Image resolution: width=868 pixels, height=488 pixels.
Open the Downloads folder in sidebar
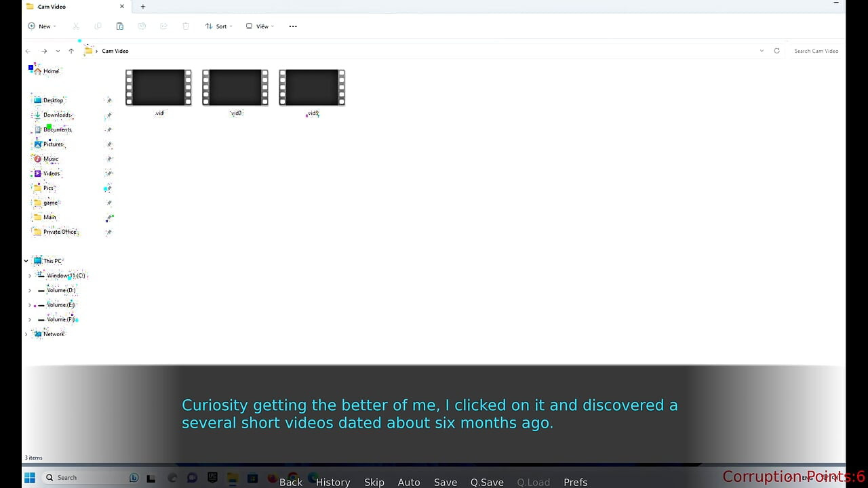(x=56, y=115)
